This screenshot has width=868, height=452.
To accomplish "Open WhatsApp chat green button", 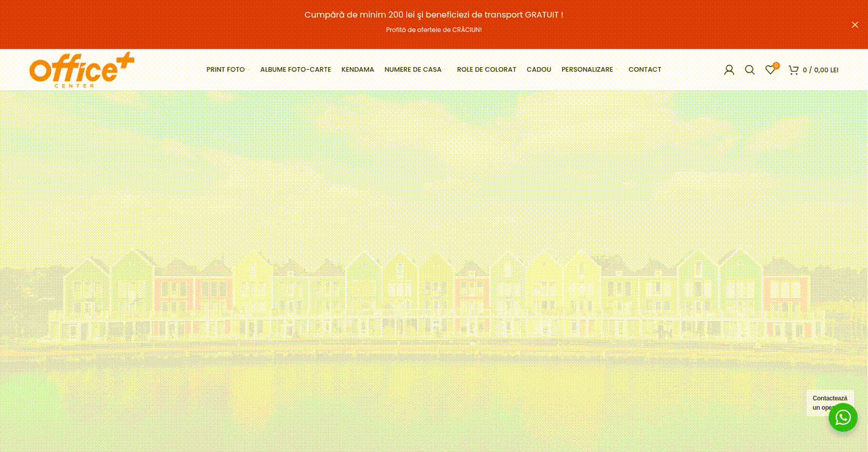I will point(843,417).
